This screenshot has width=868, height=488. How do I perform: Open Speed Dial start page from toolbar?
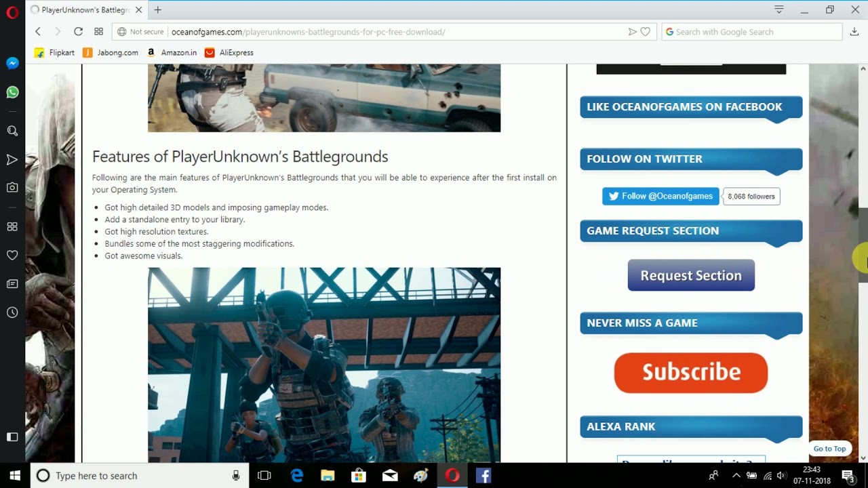coord(98,32)
